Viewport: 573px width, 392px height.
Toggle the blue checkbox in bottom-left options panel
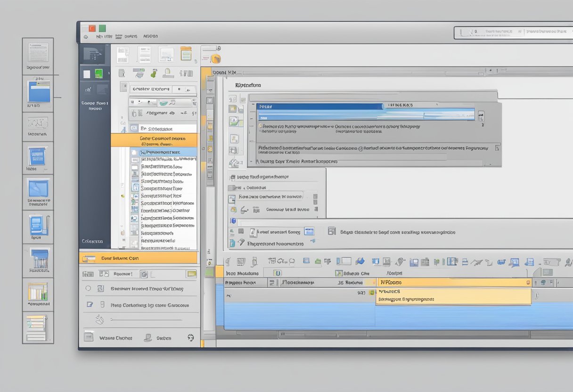click(x=90, y=305)
